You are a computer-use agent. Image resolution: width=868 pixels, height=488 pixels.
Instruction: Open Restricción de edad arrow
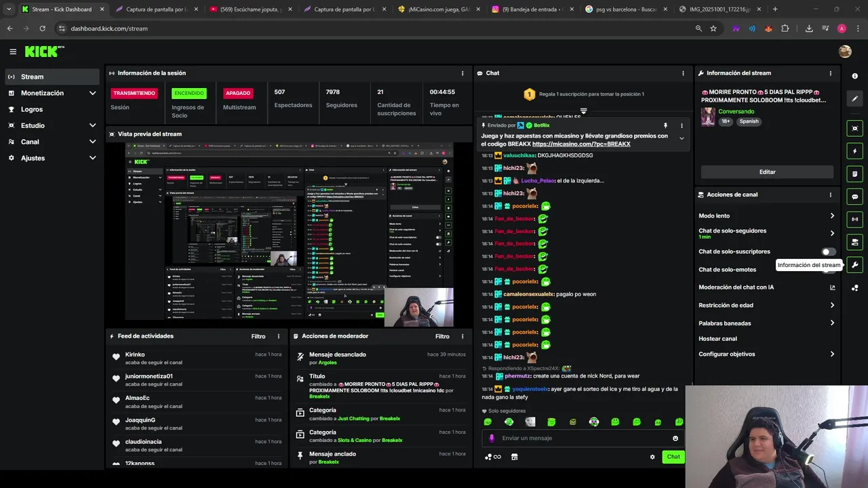832,305
